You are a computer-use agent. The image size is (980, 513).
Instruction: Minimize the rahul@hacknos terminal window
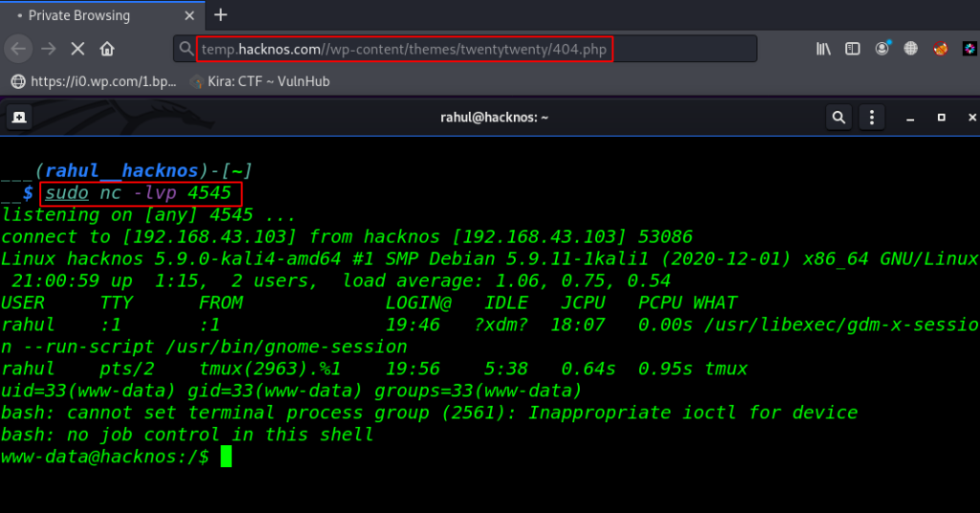910,118
